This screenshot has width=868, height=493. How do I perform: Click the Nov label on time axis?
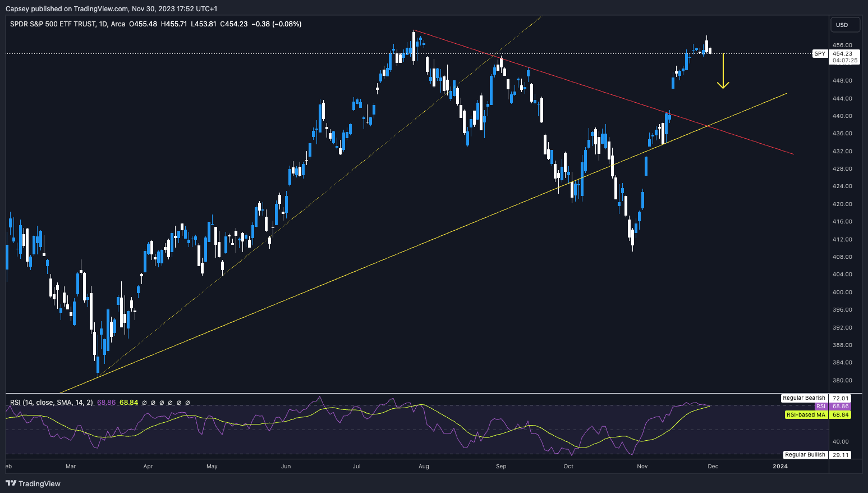click(642, 466)
